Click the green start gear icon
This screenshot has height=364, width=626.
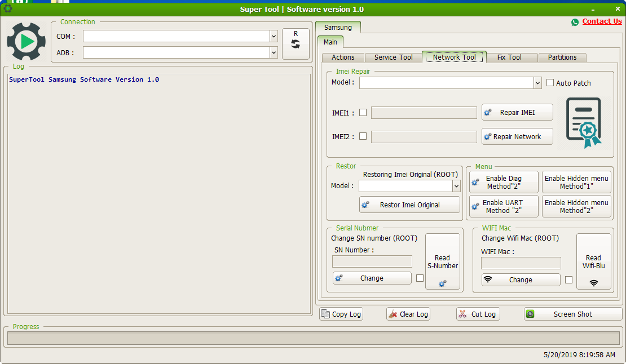[26, 41]
